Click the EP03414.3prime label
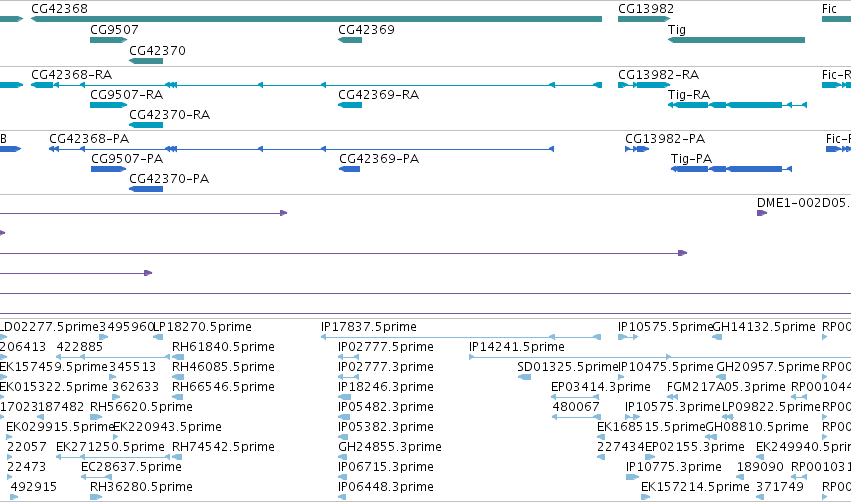This screenshot has height=502, width=851. click(601, 387)
